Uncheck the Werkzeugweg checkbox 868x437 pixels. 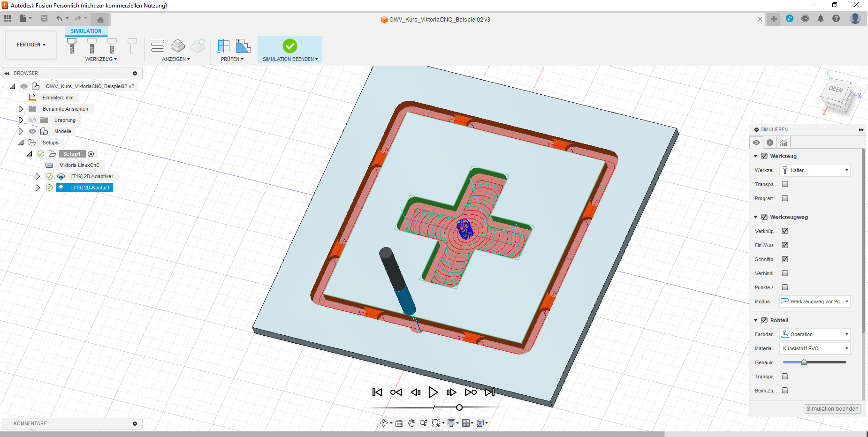(x=764, y=217)
